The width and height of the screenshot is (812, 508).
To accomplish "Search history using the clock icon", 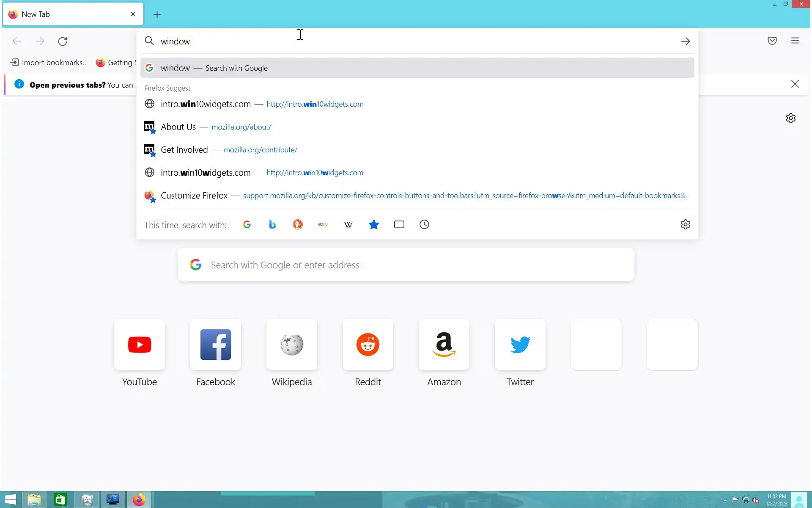I will 424,224.
